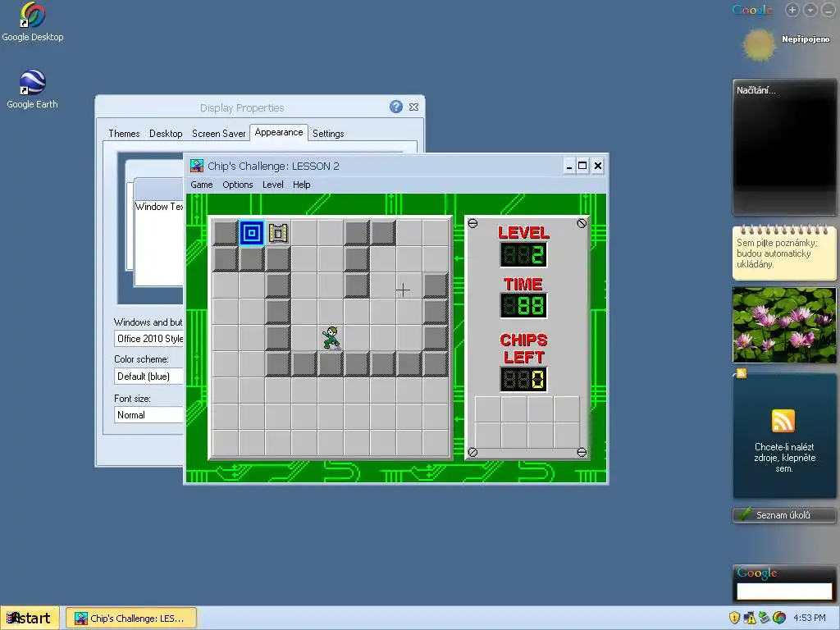
Task: Switch to the Themes tab
Action: [124, 134]
